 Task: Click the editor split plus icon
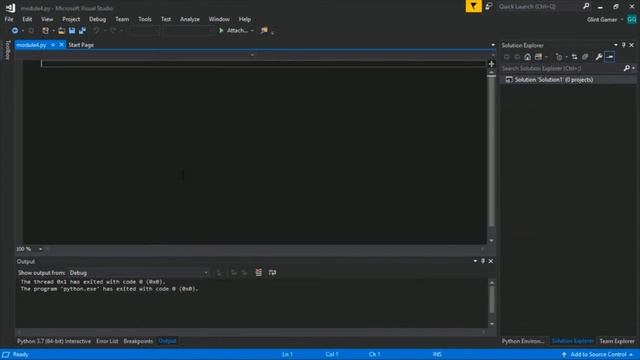tap(491, 64)
